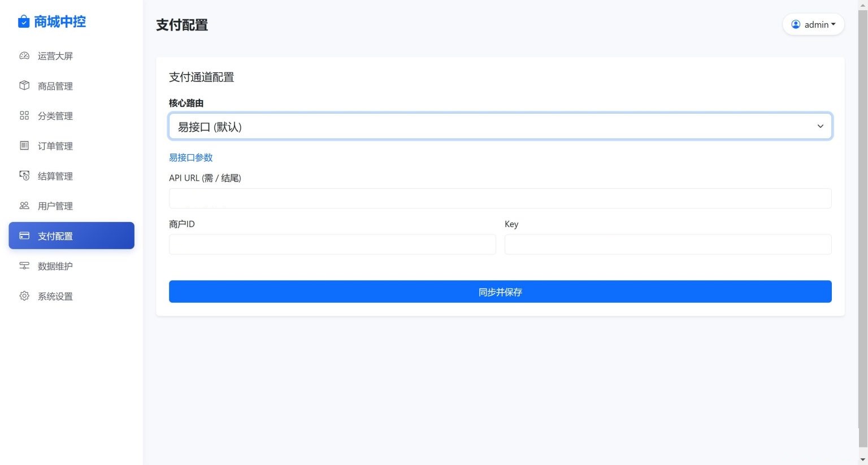868x465 pixels.
Task: Select the 运营大屏 dashboard icon
Action: 24,55
